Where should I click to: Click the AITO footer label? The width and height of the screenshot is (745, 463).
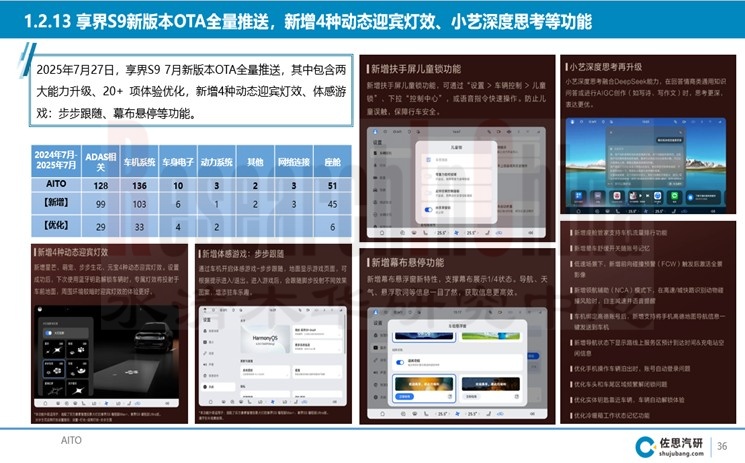pos(71,440)
